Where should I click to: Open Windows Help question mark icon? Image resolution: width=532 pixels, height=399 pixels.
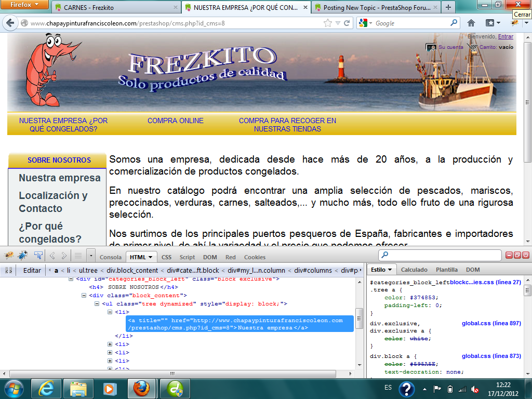(406, 389)
